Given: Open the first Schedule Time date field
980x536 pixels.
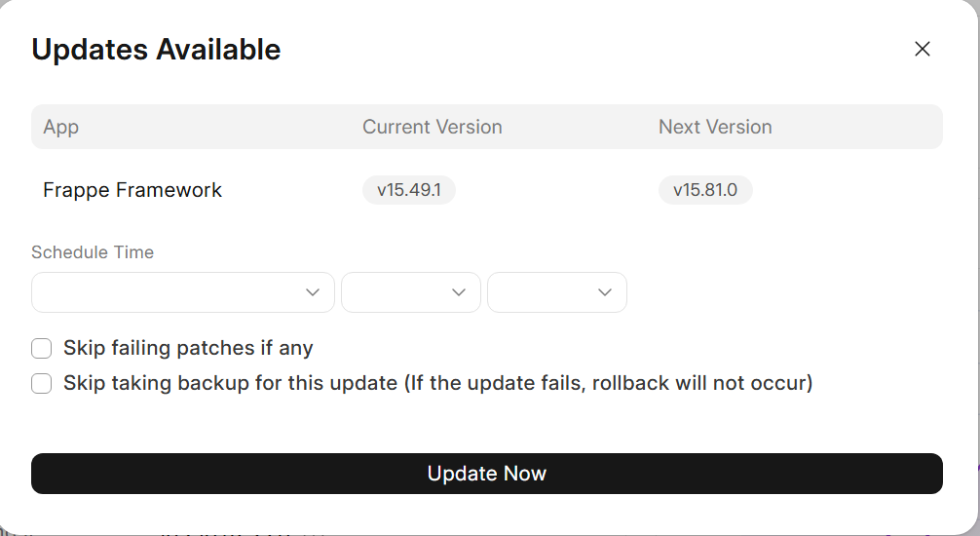Looking at the screenshot, I should 166,292.
